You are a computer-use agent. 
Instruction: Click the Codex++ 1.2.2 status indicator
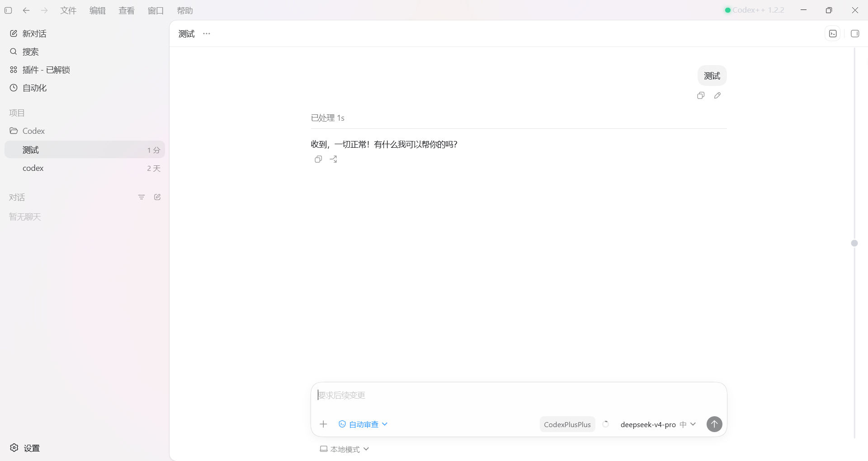754,10
